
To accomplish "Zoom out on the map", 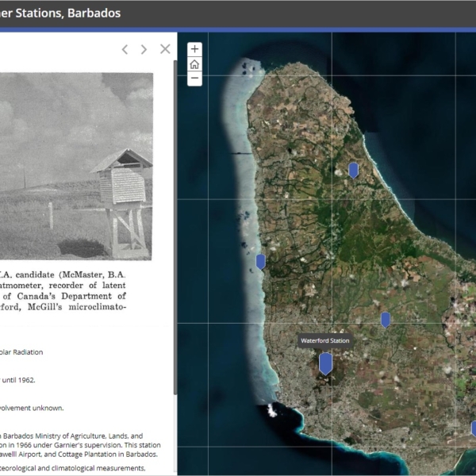I will pos(194,79).
